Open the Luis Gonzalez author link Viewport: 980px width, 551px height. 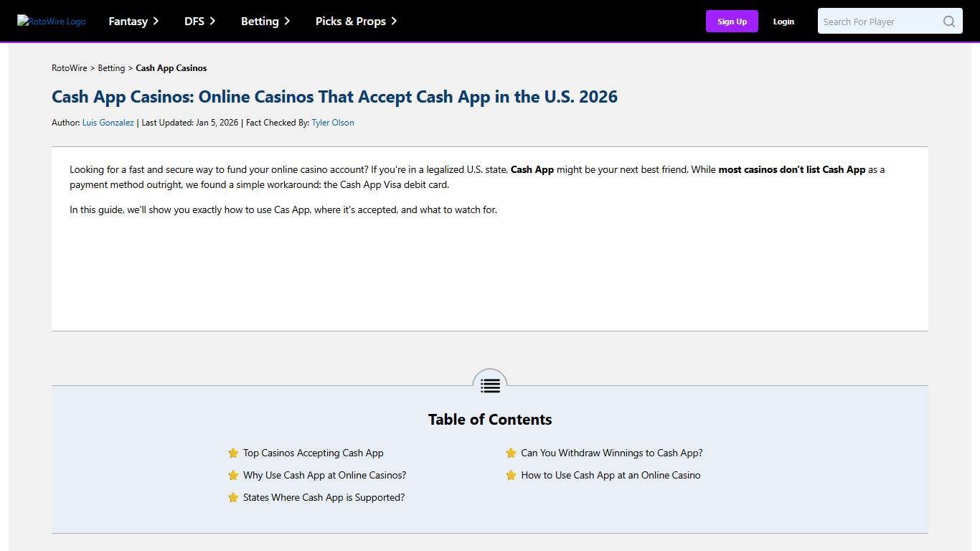(x=108, y=122)
